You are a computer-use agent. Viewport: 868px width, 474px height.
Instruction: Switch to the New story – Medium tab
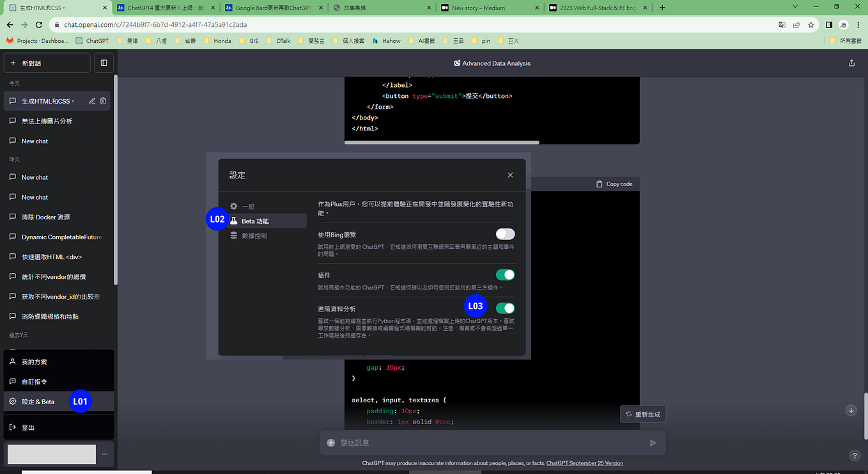tap(489, 8)
